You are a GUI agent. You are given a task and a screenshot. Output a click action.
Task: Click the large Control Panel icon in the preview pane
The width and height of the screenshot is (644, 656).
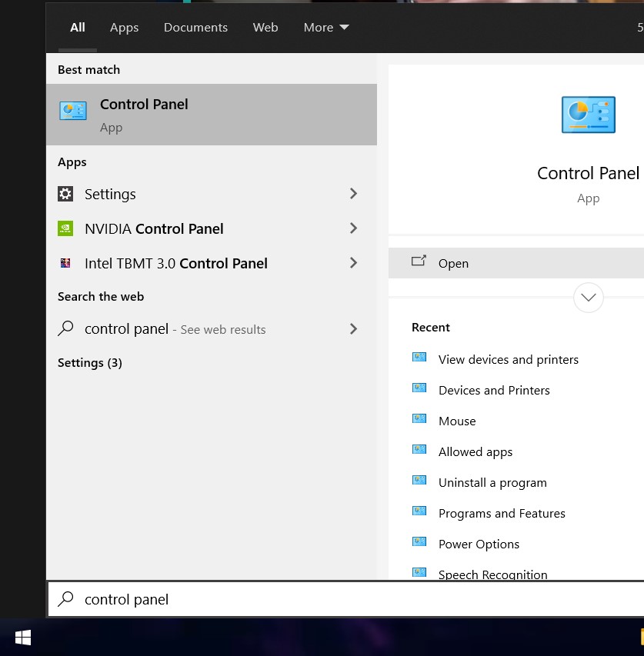(x=589, y=115)
